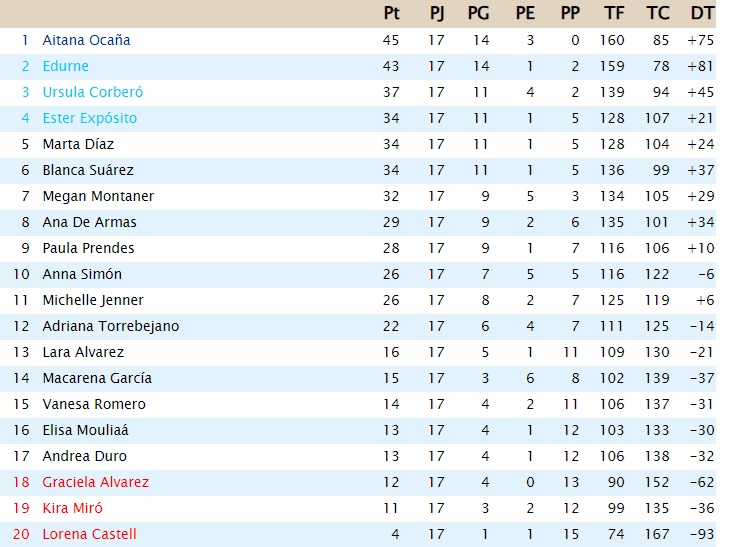
Task: Click the Kira Miró name
Action: pos(74,508)
